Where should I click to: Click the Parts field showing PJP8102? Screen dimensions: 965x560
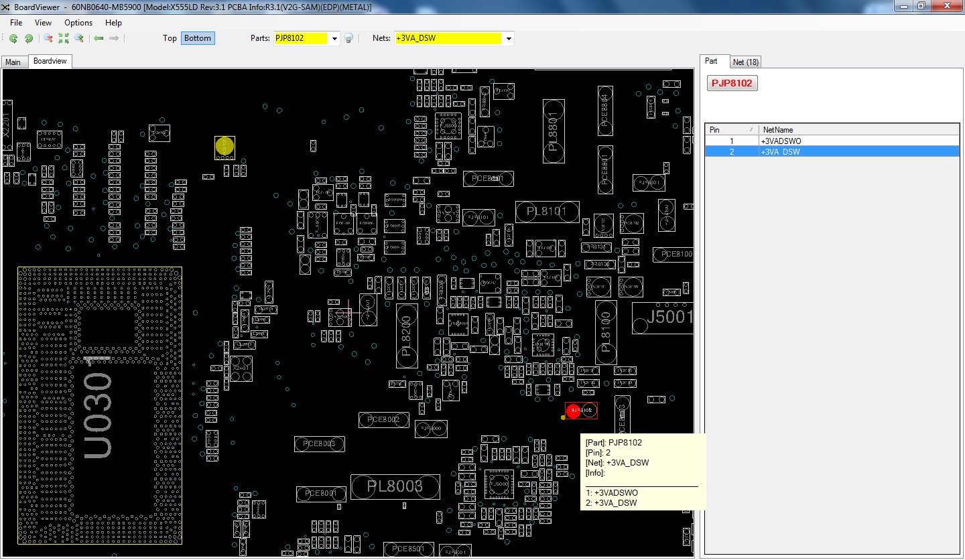tap(300, 38)
